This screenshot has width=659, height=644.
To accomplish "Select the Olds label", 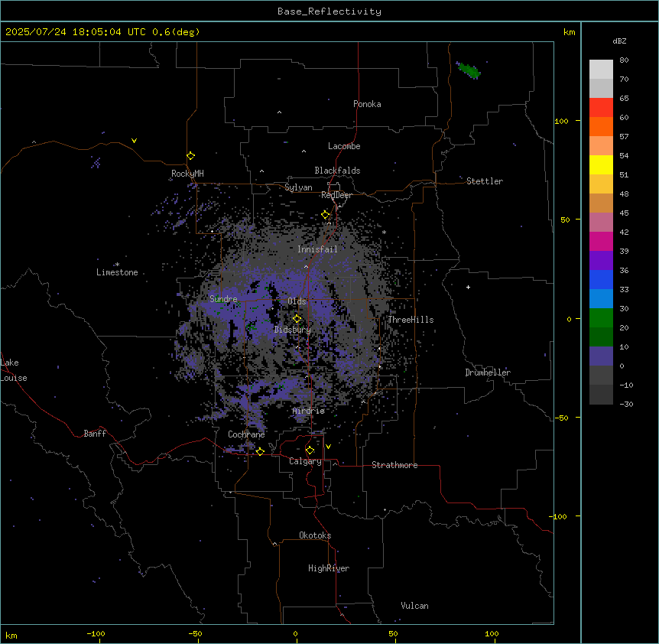I will click(x=297, y=301).
